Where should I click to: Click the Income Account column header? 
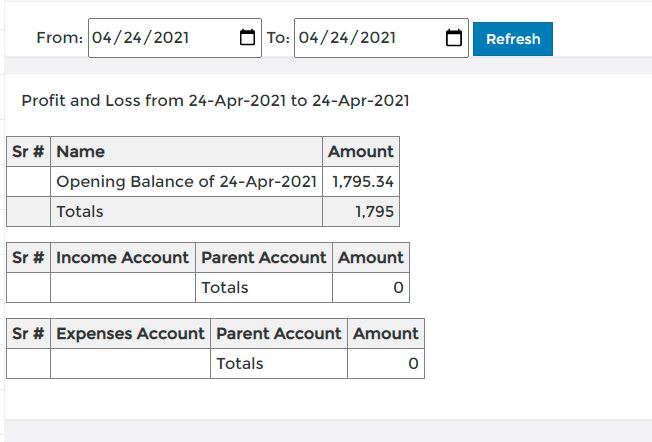[123, 257]
